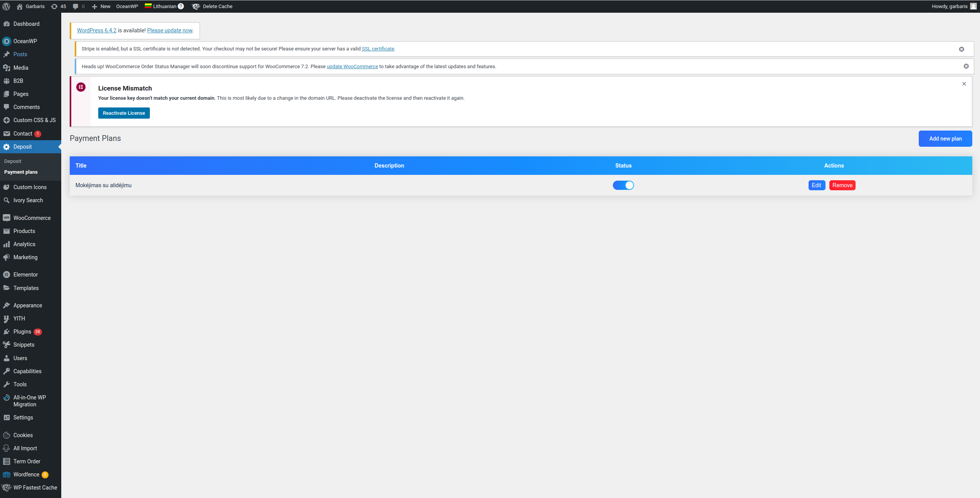Go to Posts in the sidebar
The width and height of the screenshot is (980, 498).
pyautogui.click(x=30, y=54)
